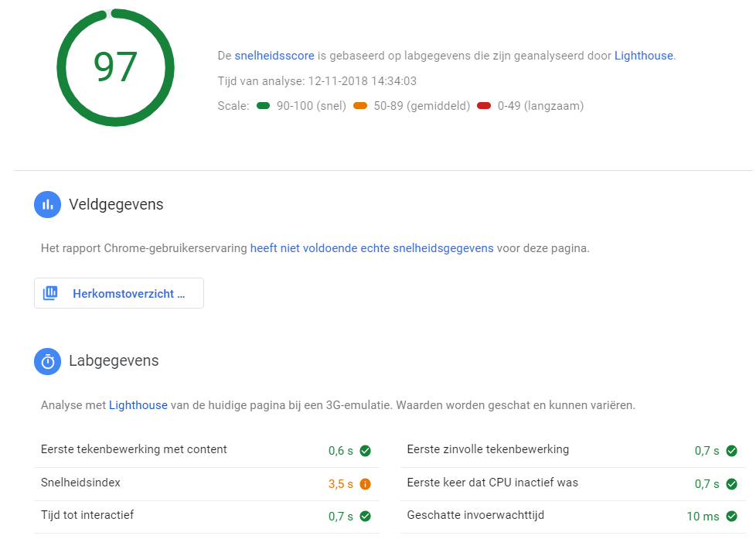Click the Herkomstoverzicht button
This screenshot has width=756, height=539.
[x=119, y=294]
